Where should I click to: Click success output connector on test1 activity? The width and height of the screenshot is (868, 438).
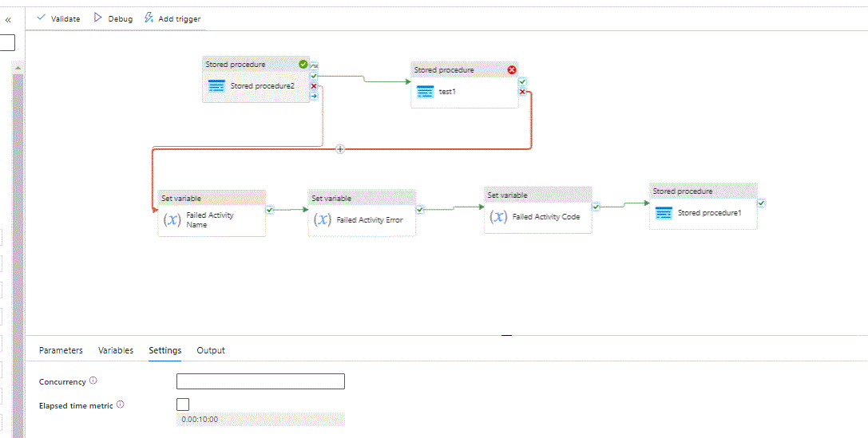(x=522, y=81)
